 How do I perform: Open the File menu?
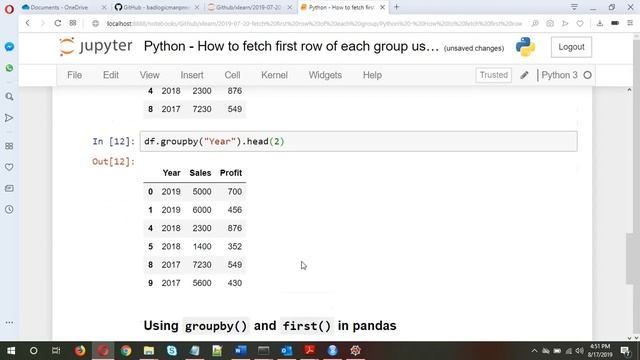pyautogui.click(x=74, y=75)
